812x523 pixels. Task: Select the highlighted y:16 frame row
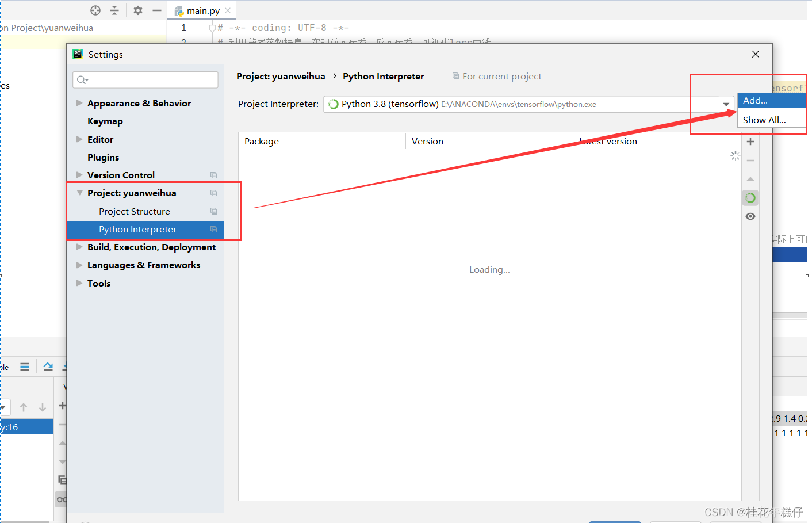[26, 427]
